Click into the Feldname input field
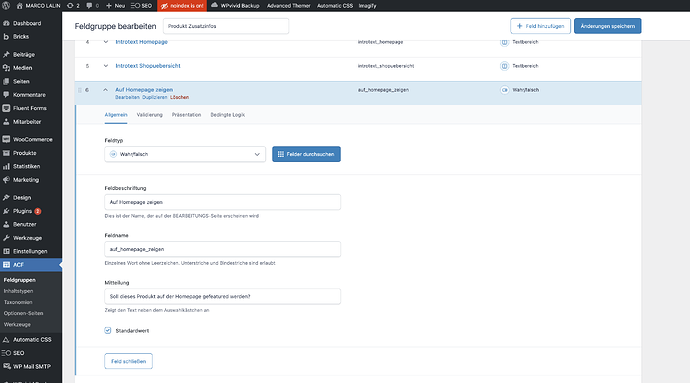The image size is (690, 383). coord(222,249)
